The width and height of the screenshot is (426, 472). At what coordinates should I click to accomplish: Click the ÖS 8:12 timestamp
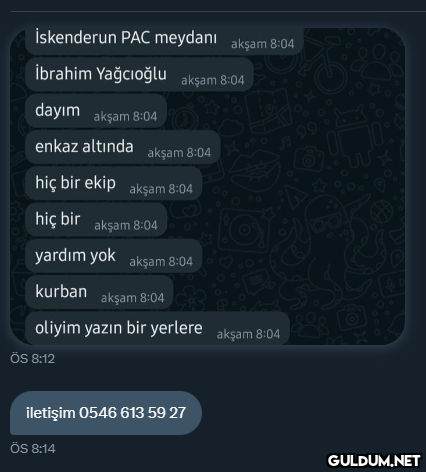tap(33, 359)
